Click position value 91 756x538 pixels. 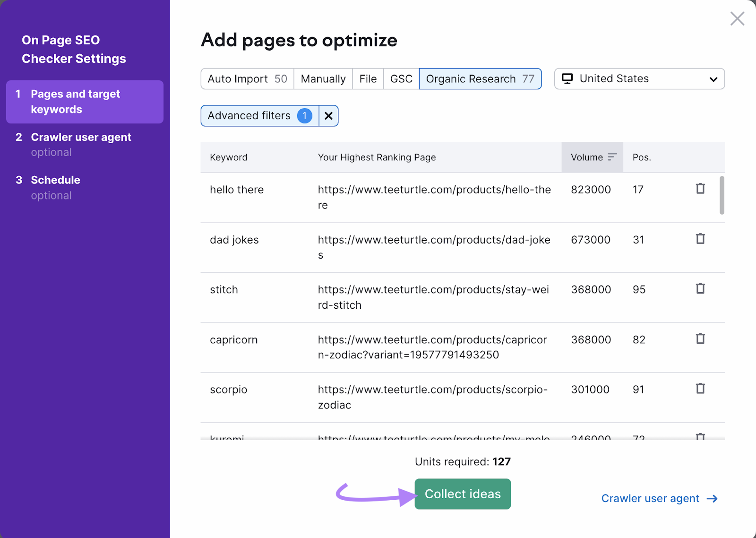click(638, 390)
